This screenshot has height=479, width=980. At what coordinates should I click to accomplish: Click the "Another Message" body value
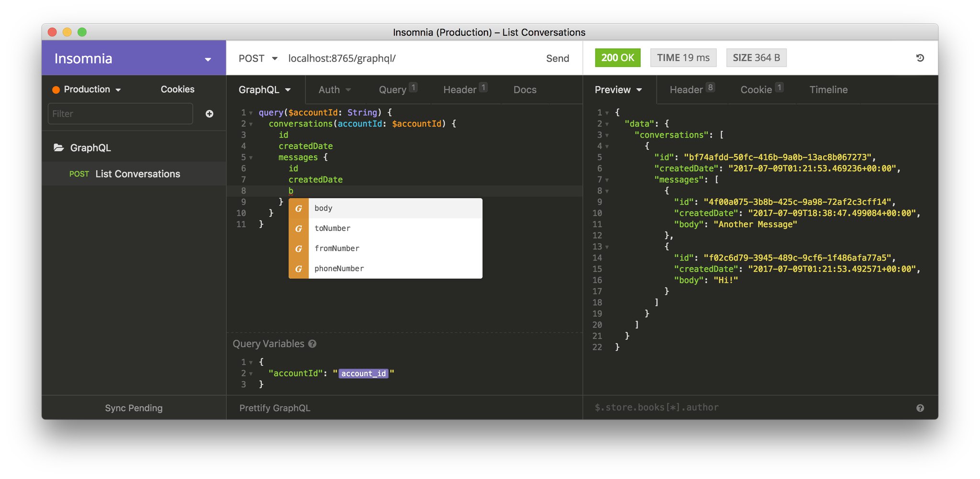tap(755, 224)
